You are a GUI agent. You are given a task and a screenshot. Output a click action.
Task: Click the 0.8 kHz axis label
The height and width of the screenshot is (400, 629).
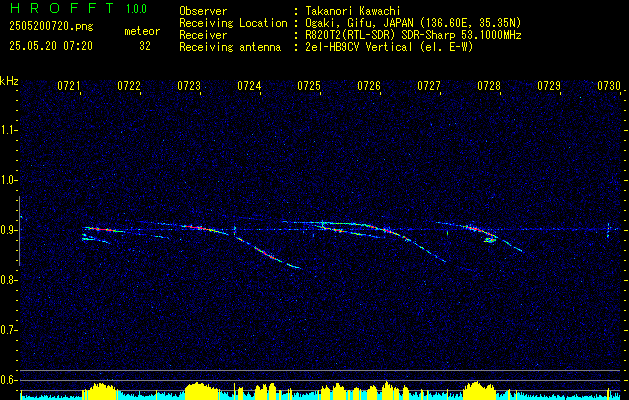coord(8,280)
